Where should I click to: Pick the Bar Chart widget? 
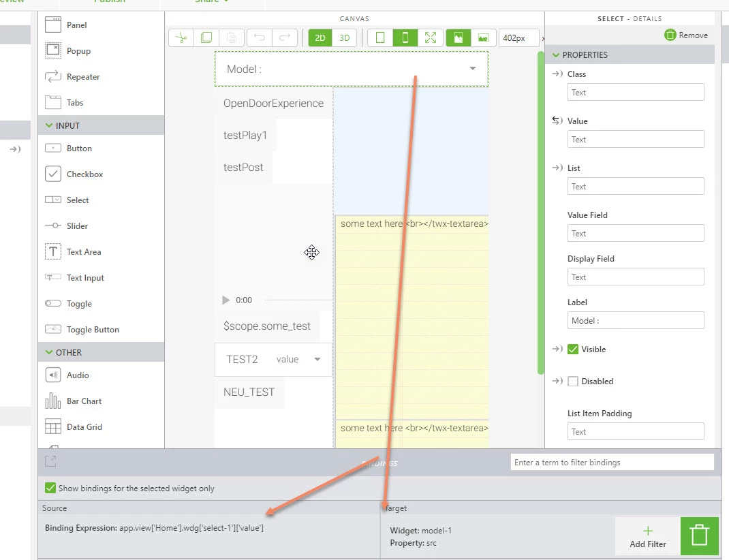74,401
